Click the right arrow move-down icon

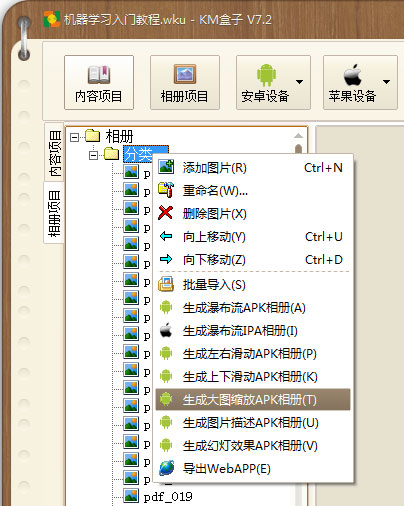tap(166, 259)
